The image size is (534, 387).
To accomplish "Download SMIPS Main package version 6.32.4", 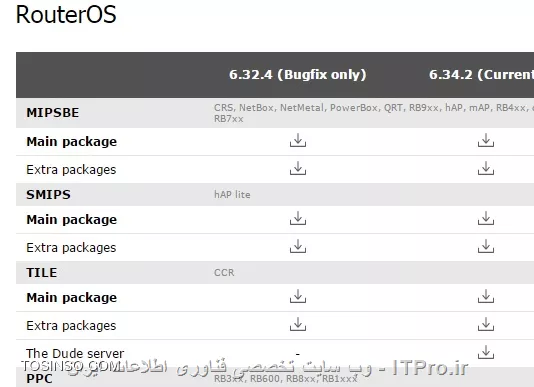I will pos(298,218).
